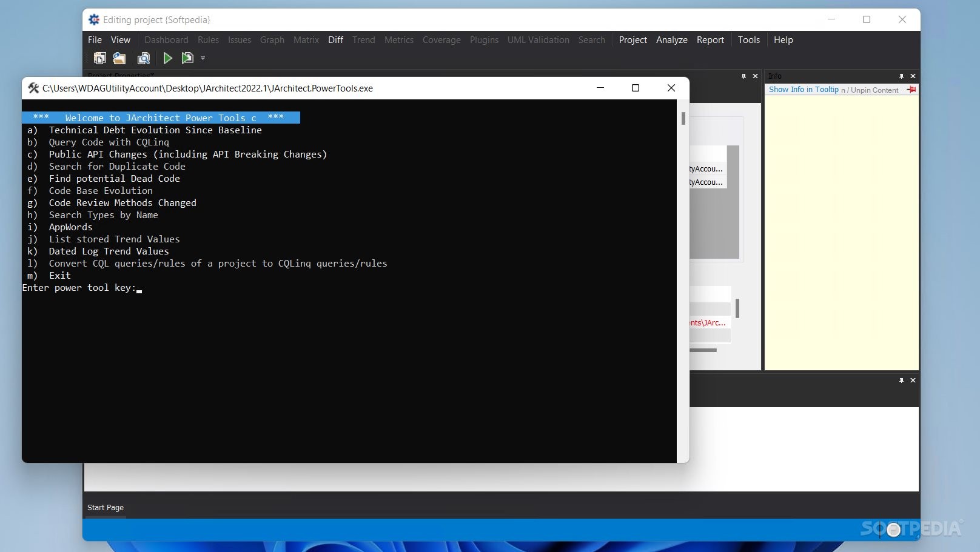Click the Show Info in Tooltip link

(804, 90)
